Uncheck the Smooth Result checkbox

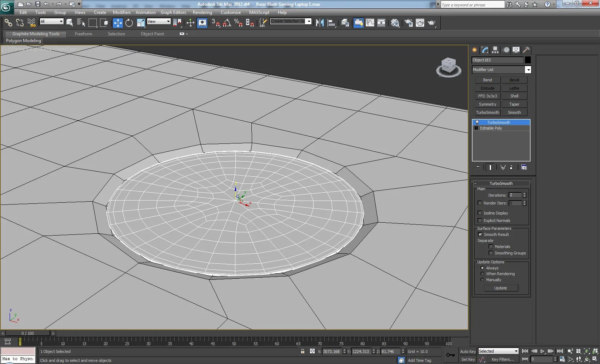pyautogui.click(x=480, y=234)
